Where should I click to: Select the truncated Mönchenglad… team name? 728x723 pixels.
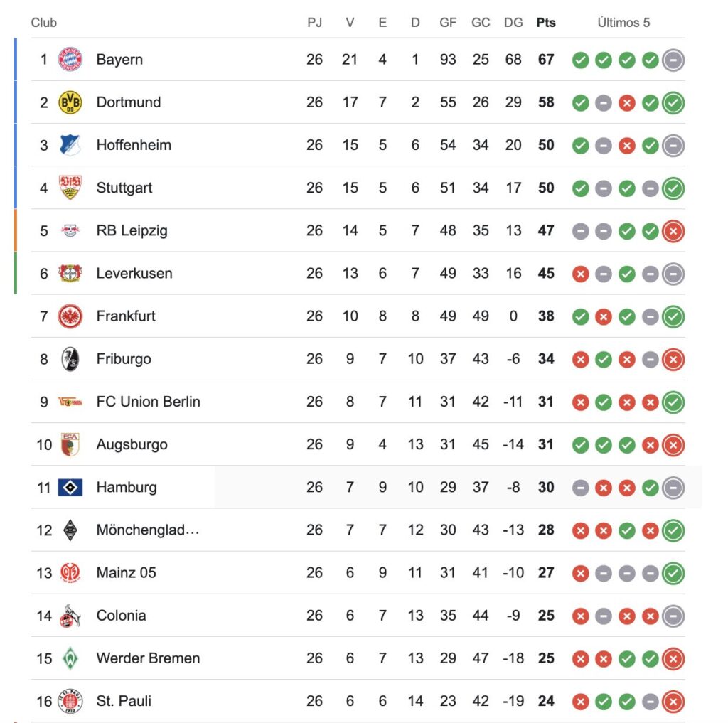(147, 530)
